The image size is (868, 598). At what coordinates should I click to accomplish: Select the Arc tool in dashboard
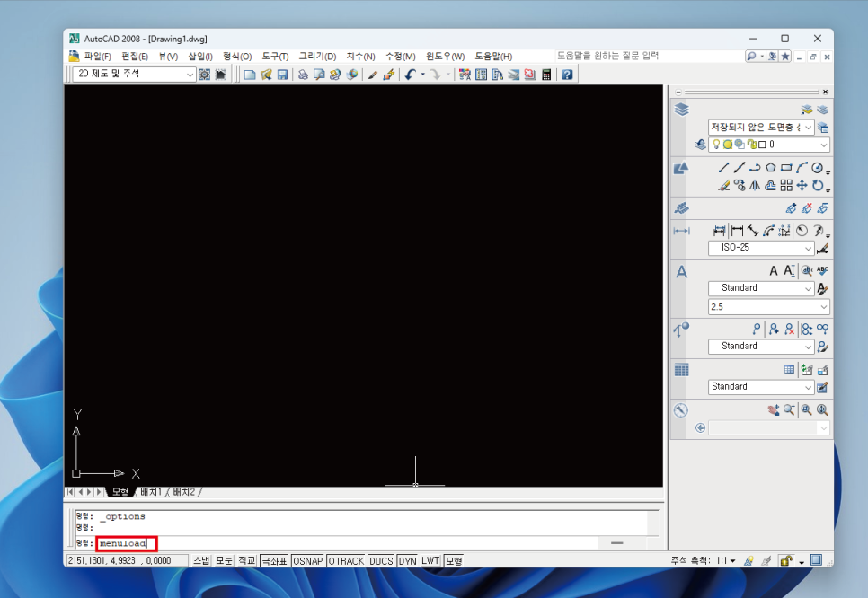802,167
